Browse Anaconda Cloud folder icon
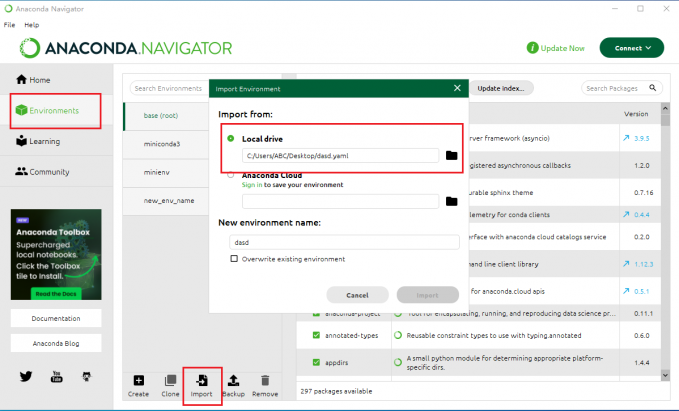 point(452,201)
